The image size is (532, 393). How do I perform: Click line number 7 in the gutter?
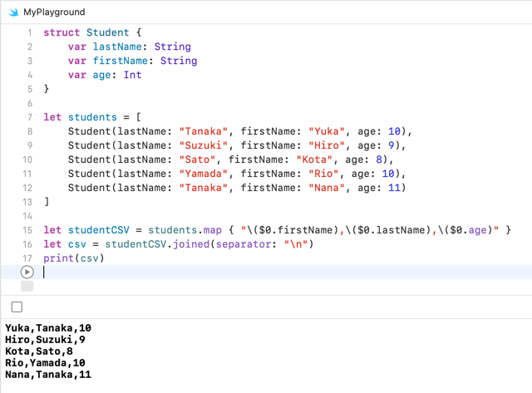click(x=29, y=117)
